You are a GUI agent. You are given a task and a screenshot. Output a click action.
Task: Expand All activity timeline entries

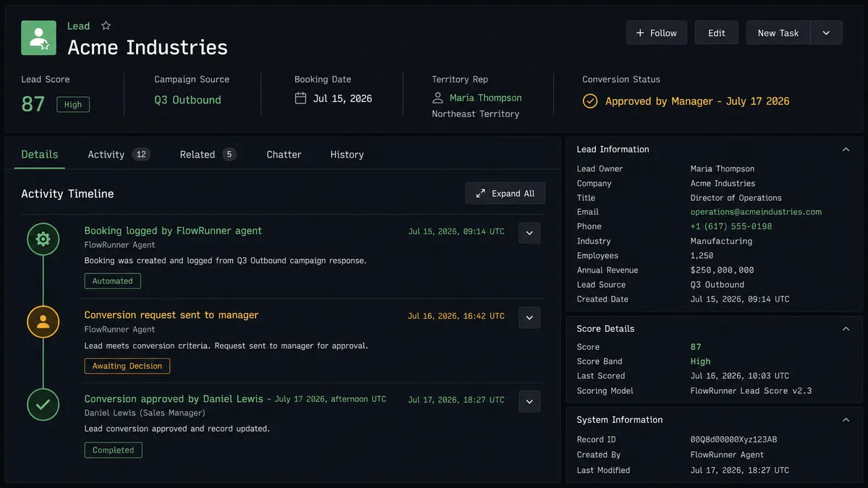(x=505, y=193)
